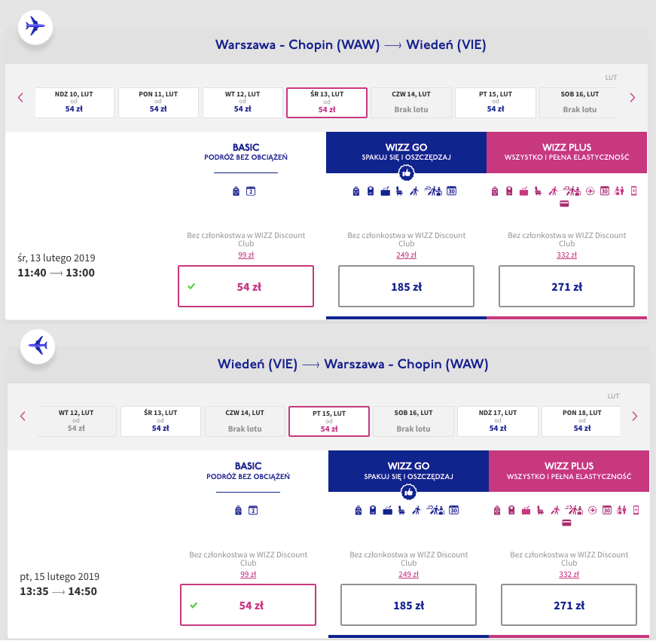Show later outbound dates with right arrow
The width and height of the screenshot is (656, 644).
pyautogui.click(x=632, y=98)
